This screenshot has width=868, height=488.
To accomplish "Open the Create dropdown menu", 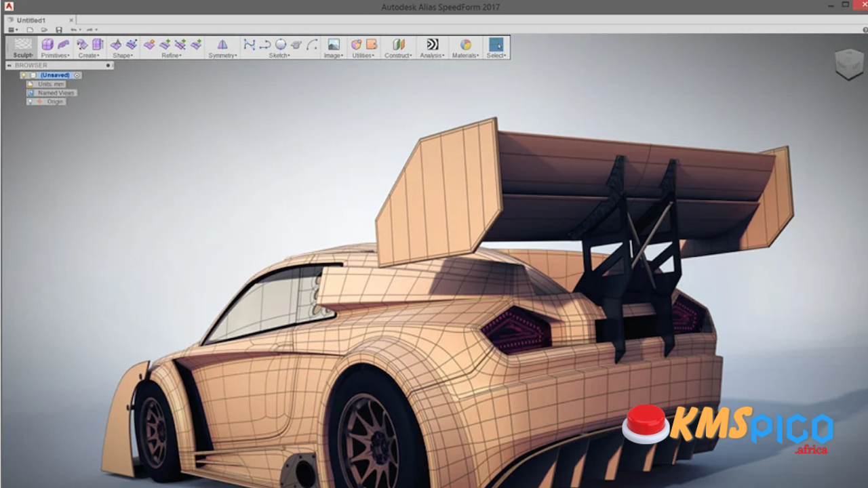I will 89,56.
